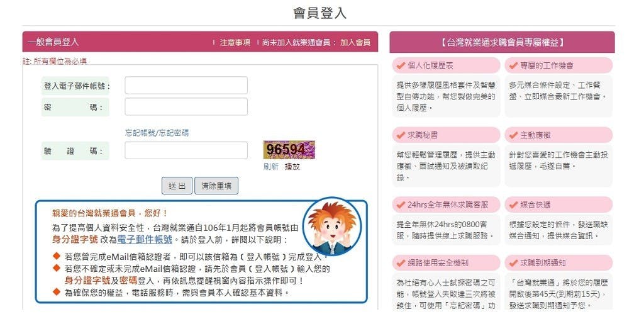
Task: Click the checkmark icon beside 個人化履歷表
Action: click(x=401, y=65)
